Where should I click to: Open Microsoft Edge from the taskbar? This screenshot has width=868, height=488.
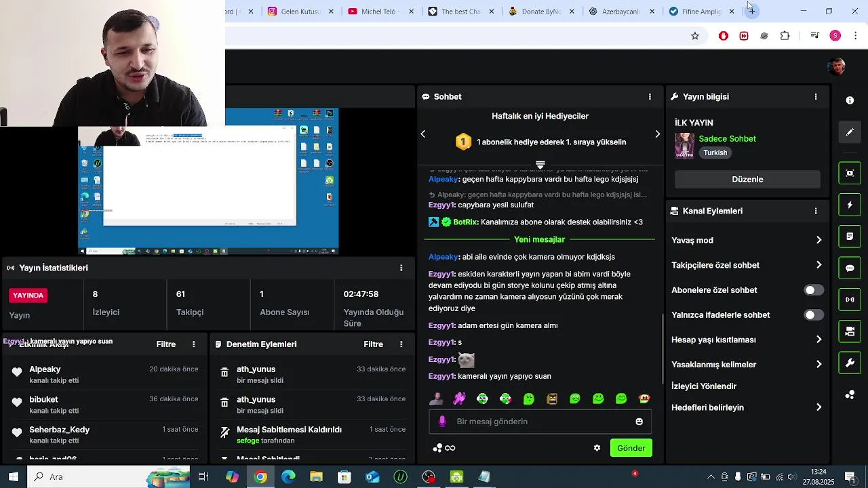(288, 477)
